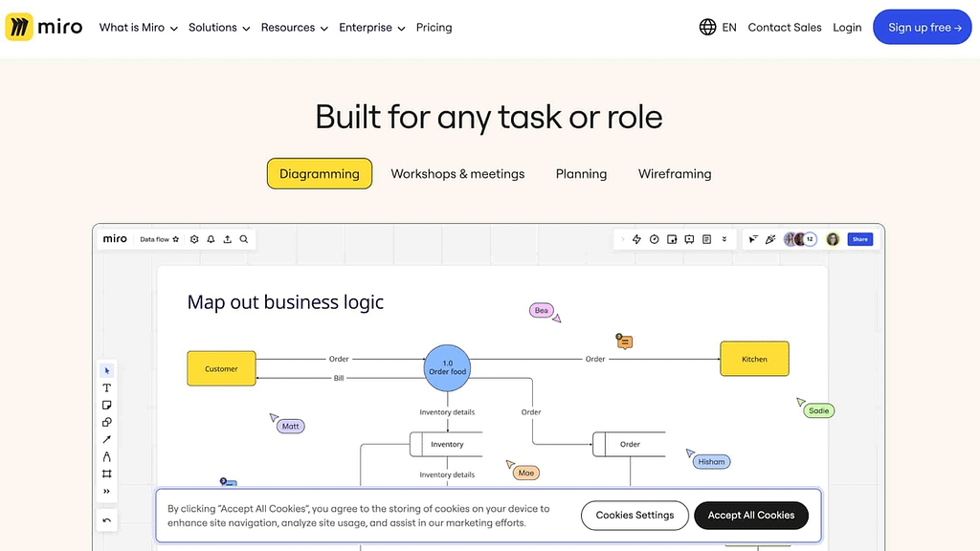Click the Data flow board title
Screen dimensions: 980x551
pos(154,239)
